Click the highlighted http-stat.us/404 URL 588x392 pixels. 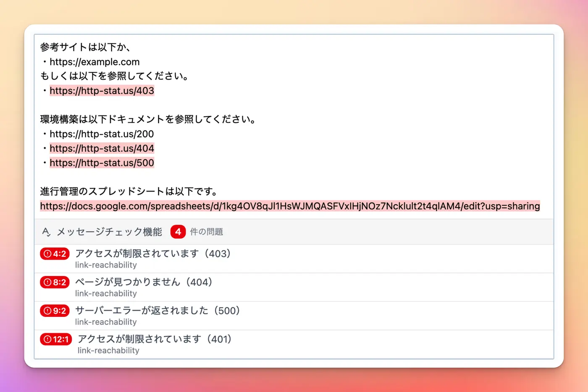pyautogui.click(x=102, y=148)
